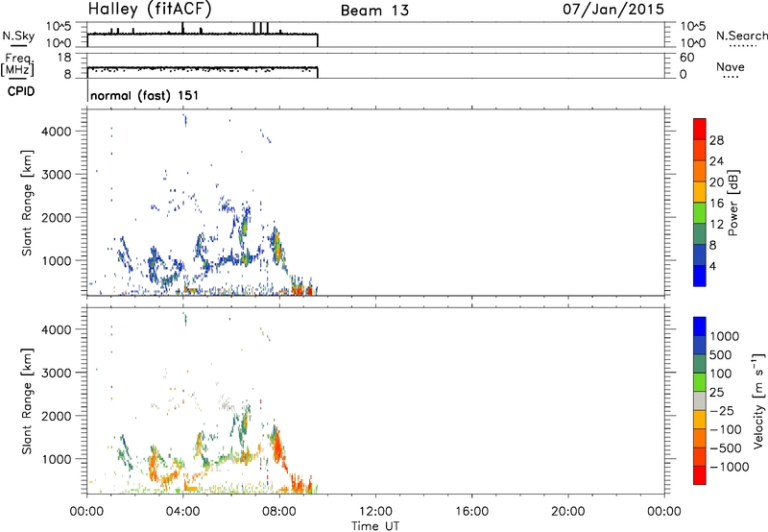Pick the blue top segment of Velocity colorbar

tap(700, 326)
